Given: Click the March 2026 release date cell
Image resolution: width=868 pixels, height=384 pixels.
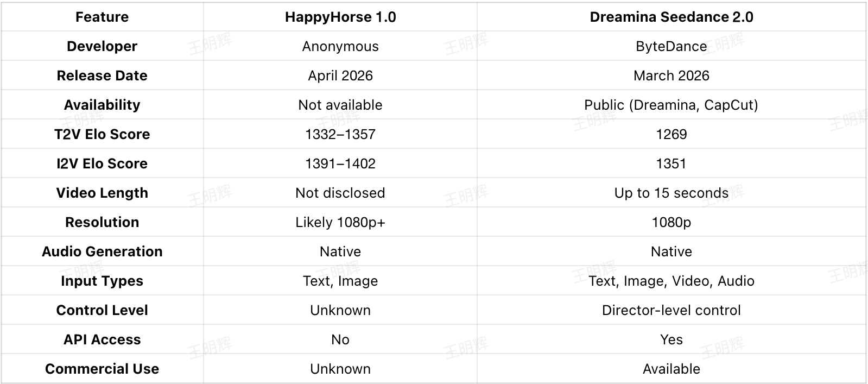Looking at the screenshot, I should 671,75.
